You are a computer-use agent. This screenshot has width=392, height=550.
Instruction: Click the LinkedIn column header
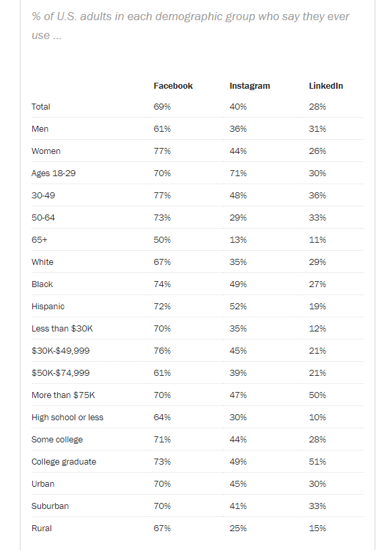pyautogui.click(x=325, y=86)
